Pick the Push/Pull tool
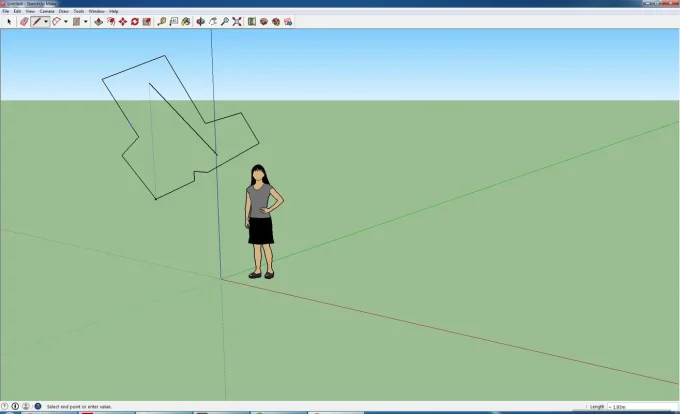 98,21
